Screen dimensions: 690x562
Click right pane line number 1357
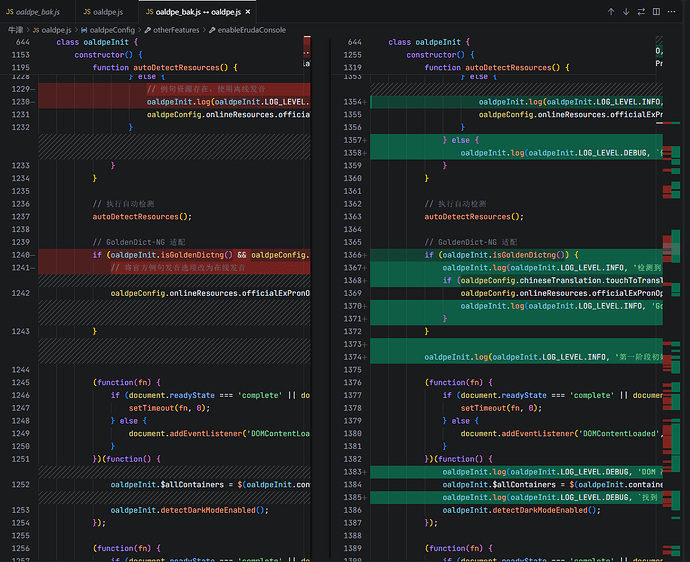[x=352, y=140]
